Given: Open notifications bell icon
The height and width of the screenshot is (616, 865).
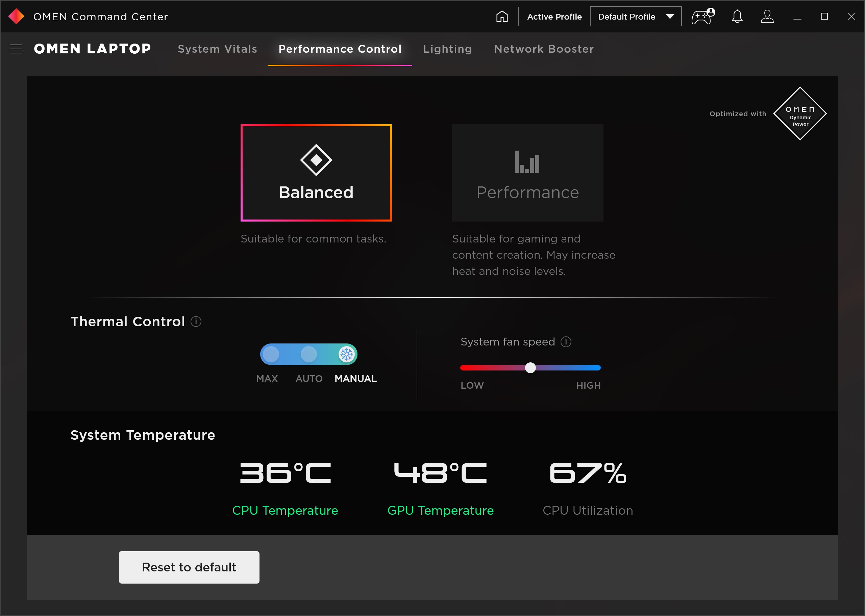Looking at the screenshot, I should point(737,17).
